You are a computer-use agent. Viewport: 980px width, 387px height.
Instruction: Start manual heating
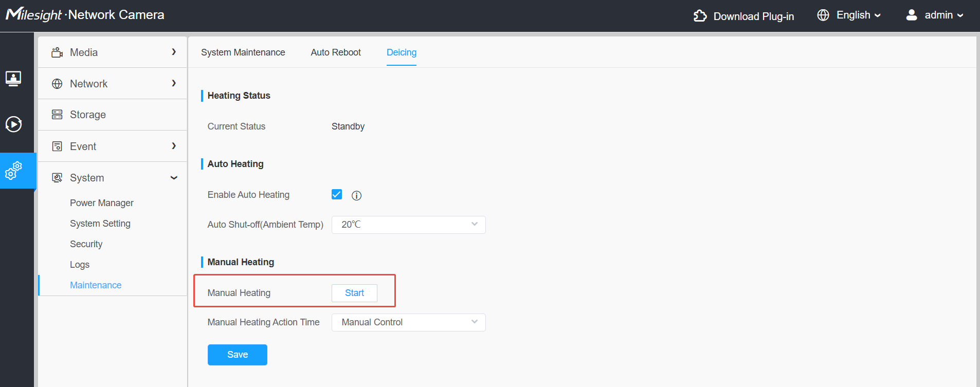point(354,293)
